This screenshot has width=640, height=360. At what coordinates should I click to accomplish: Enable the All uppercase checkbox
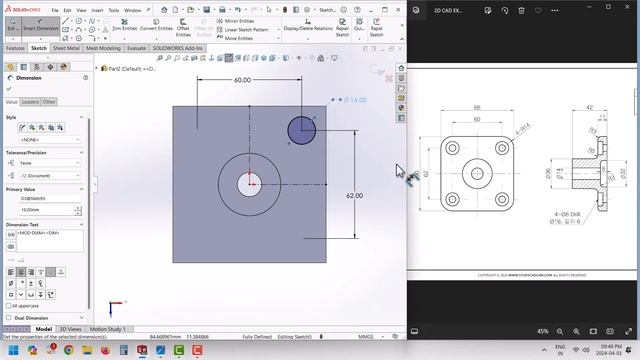coord(9,306)
